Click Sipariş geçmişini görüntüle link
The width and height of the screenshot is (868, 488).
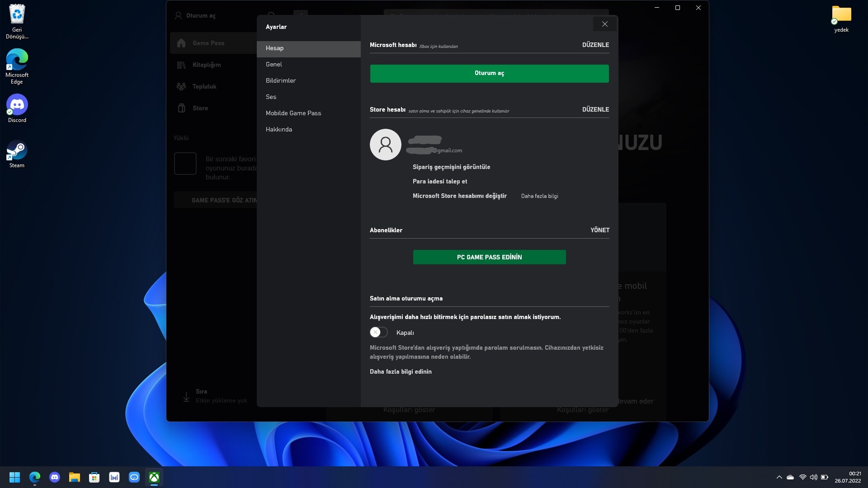[x=451, y=167]
